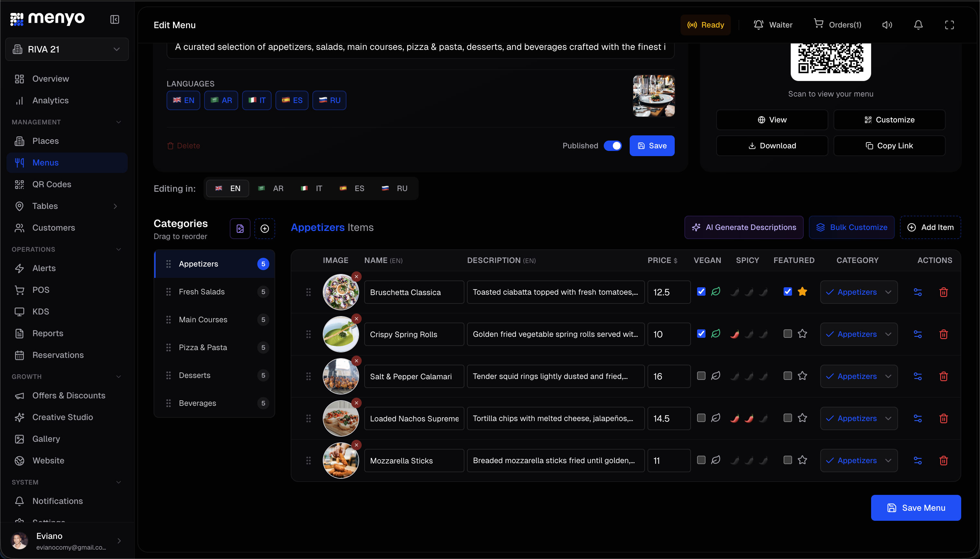The width and height of the screenshot is (980, 559).
Task: Click the AI Generate Descriptions button
Action: tap(743, 227)
